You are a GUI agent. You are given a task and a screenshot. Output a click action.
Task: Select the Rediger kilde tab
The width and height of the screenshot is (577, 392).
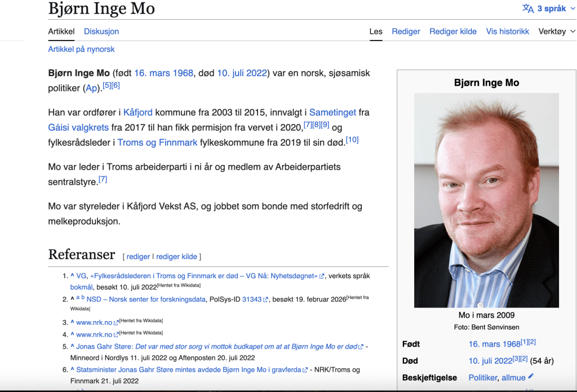pyautogui.click(x=453, y=32)
